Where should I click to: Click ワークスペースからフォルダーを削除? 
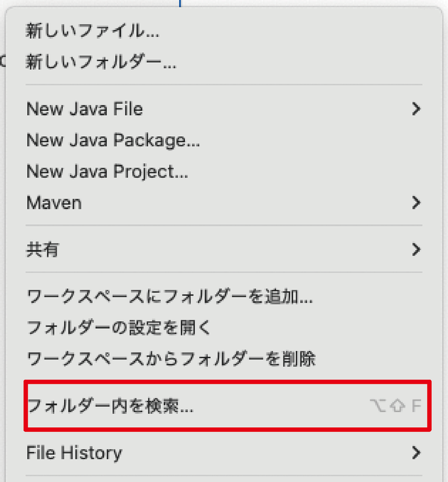171,358
